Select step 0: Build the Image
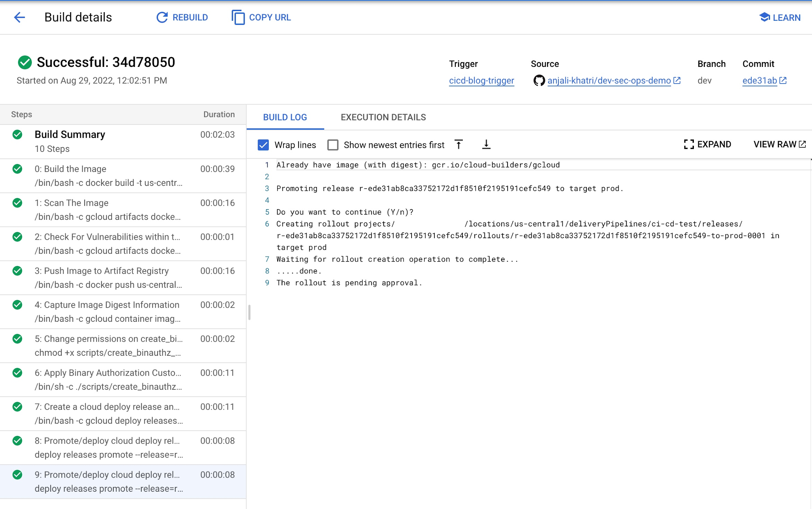 coord(123,176)
